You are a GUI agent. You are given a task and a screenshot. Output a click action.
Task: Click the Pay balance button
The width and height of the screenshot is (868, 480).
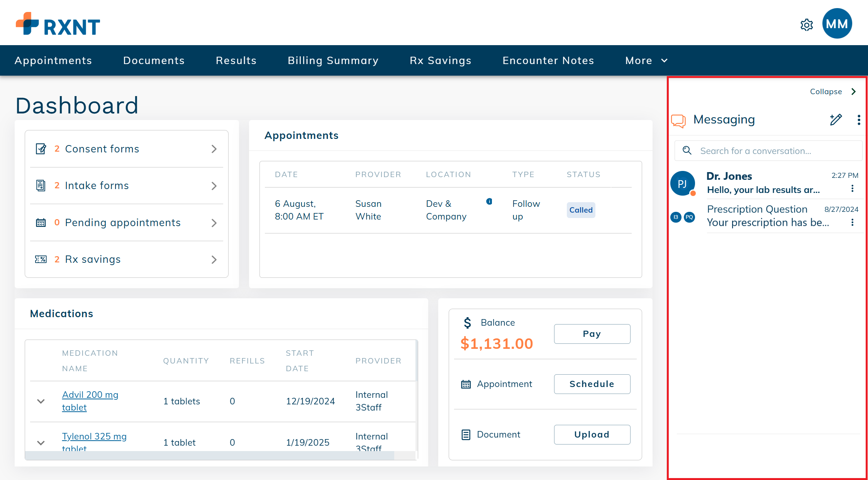coord(592,334)
